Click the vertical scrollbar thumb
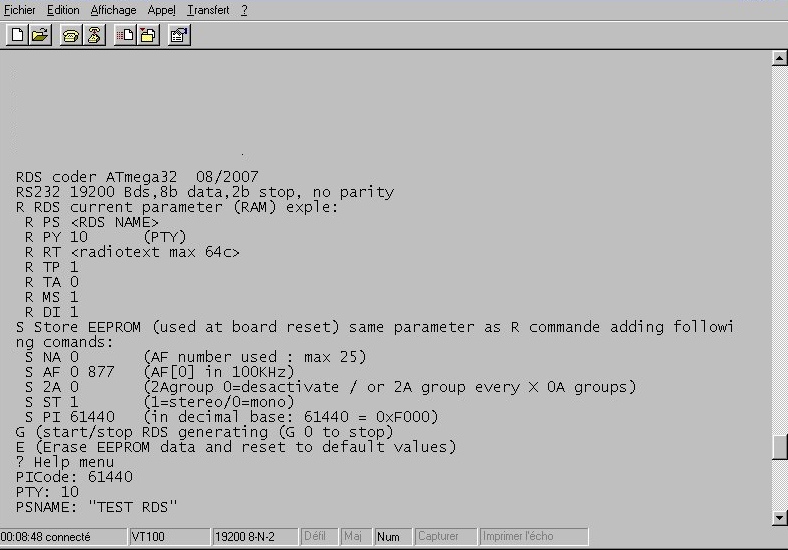Screen dimensions: 788x550 [779, 447]
